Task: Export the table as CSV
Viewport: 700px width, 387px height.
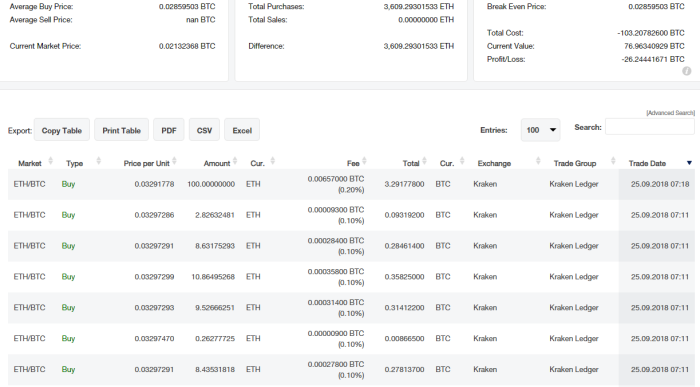Action: (204, 130)
